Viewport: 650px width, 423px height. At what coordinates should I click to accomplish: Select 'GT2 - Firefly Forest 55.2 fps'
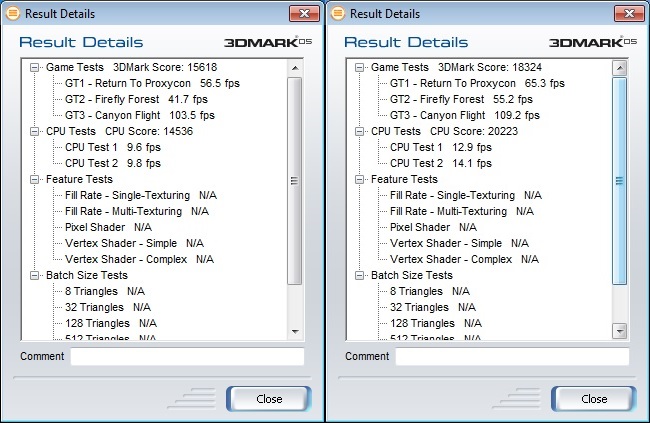pos(461,100)
